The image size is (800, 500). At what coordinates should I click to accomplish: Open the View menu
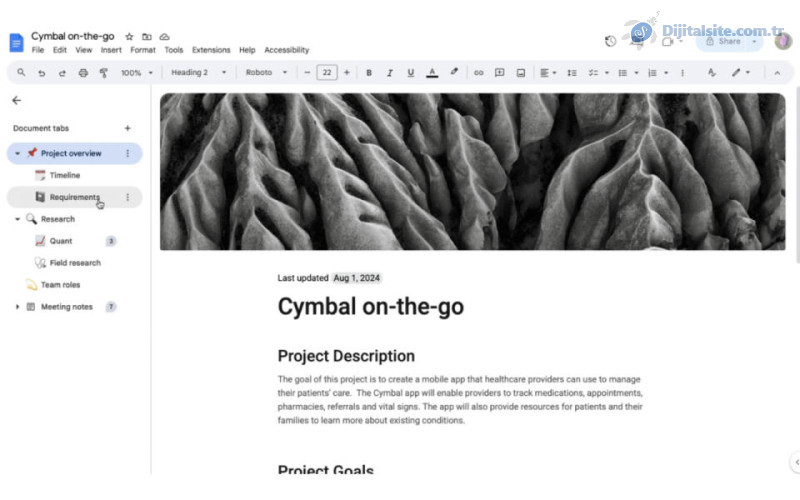pyautogui.click(x=84, y=50)
